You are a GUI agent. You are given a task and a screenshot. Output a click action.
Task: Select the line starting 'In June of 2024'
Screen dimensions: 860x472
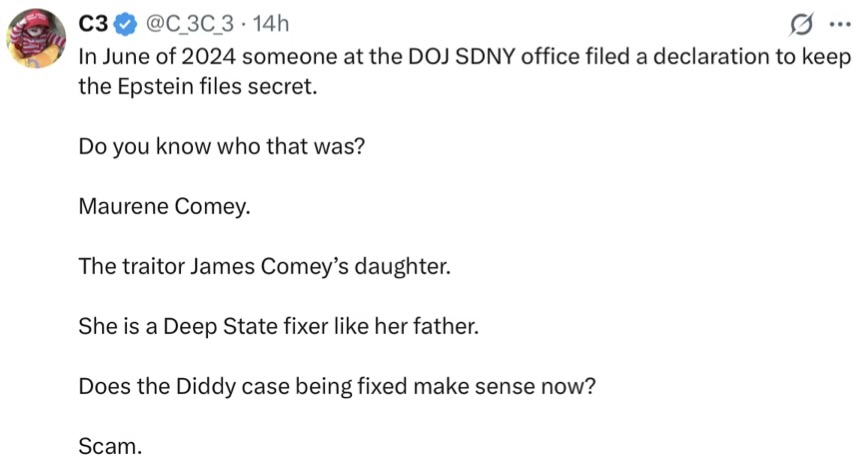465,56
